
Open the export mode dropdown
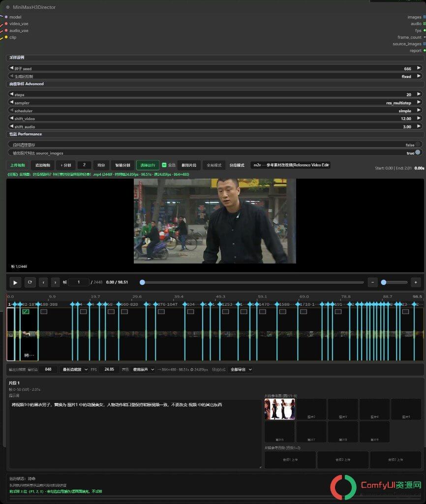pos(241,369)
